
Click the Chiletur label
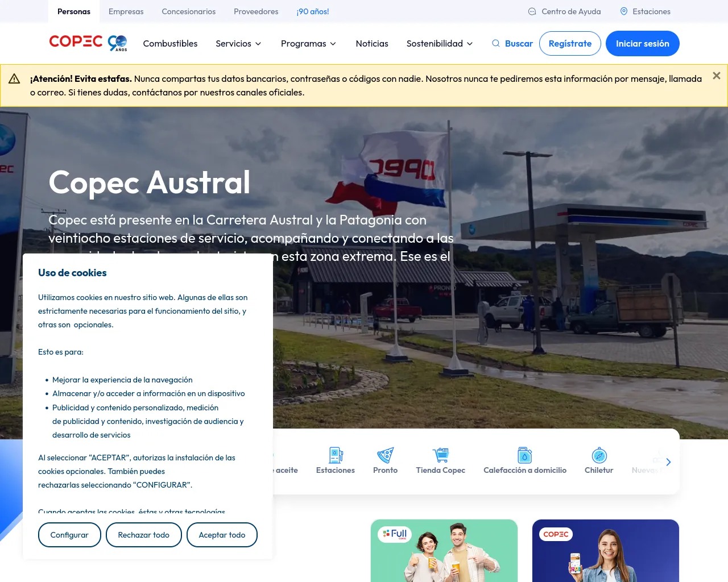(x=599, y=471)
